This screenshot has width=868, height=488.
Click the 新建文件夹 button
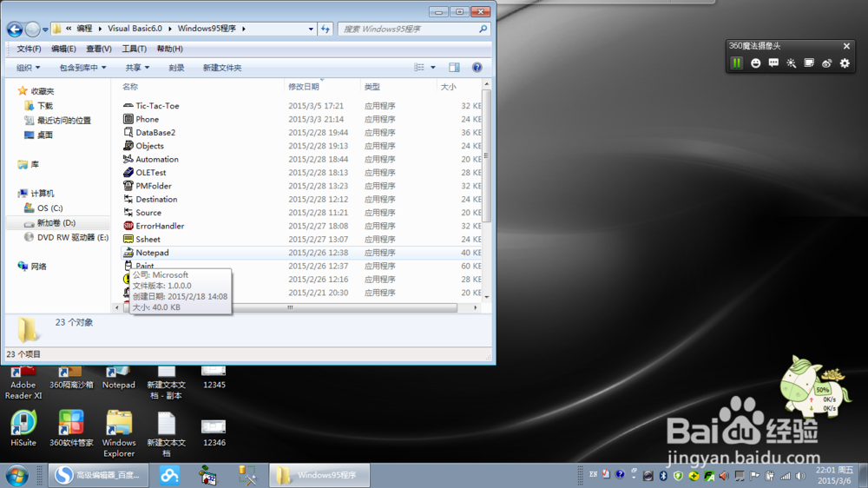pyautogui.click(x=222, y=68)
